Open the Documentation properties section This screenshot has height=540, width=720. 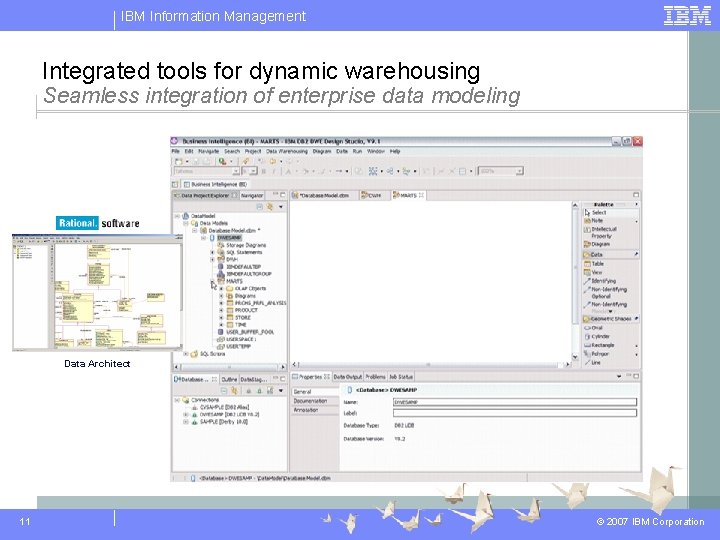click(315, 401)
